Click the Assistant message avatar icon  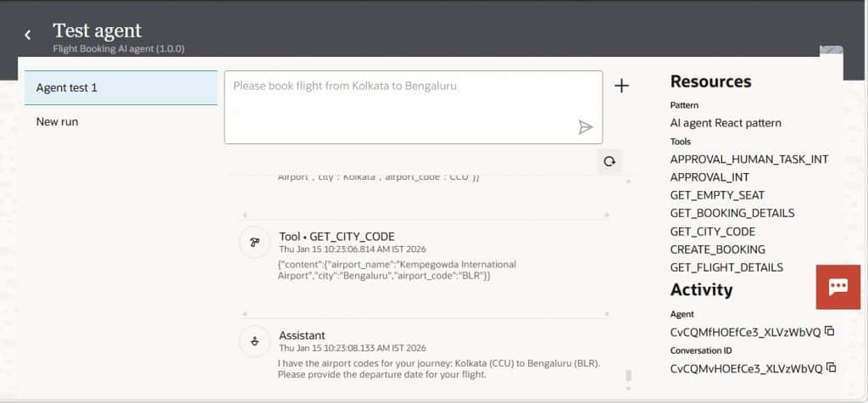pos(254,342)
